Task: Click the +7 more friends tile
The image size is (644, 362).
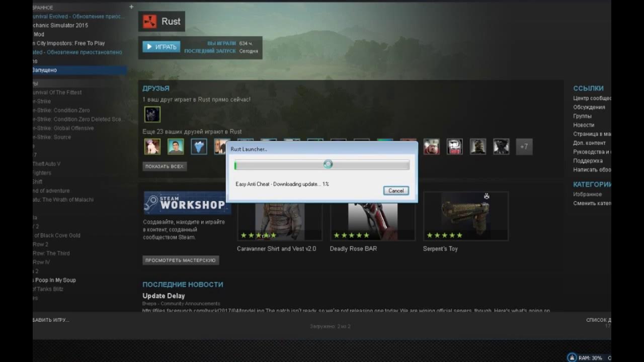Action: click(x=524, y=146)
